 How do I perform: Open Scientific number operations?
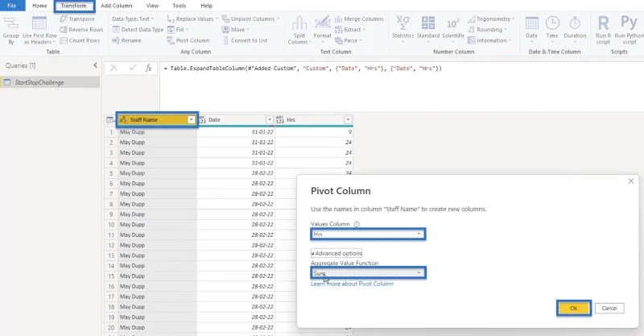(453, 31)
